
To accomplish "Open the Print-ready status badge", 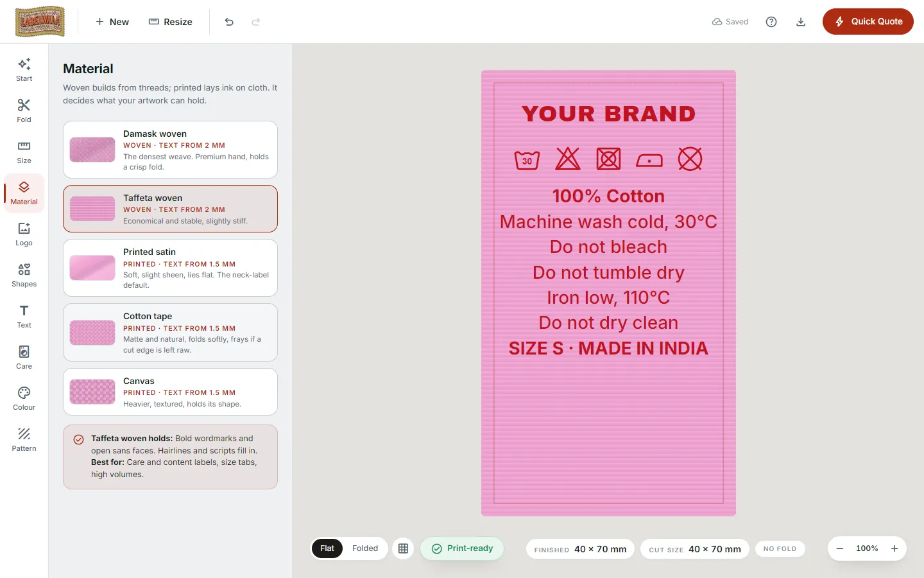I will pyautogui.click(x=462, y=548).
